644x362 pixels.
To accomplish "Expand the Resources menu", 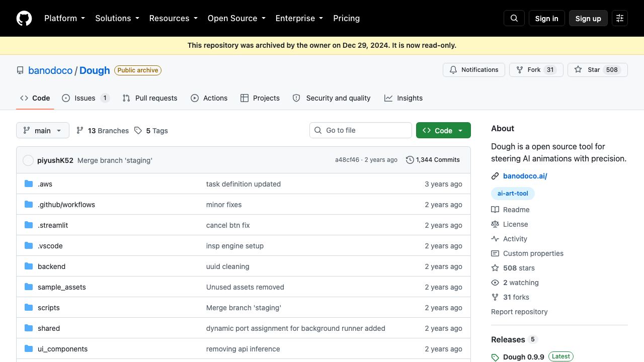I will [173, 18].
